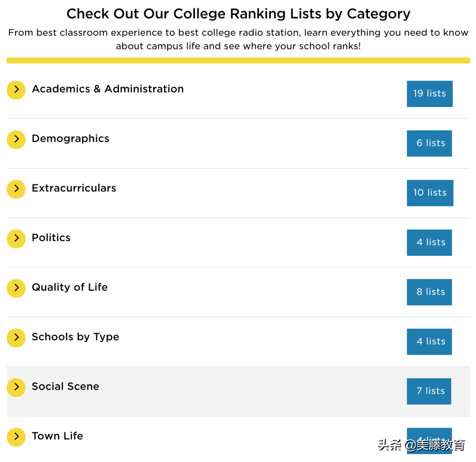
Task: Click the 7 lists button
Action: click(429, 391)
